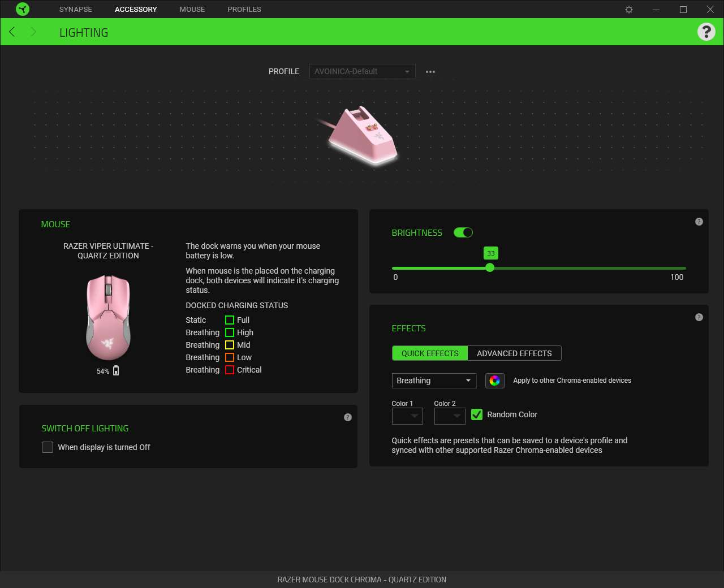Screen dimensions: 724x588
Task: Click the Razer logo icon
Action: (x=23, y=9)
